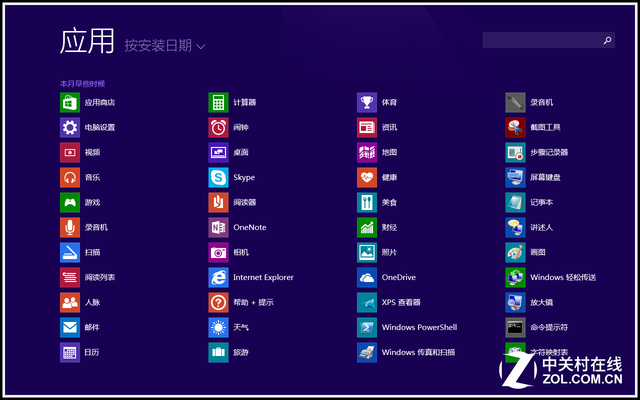Click the search magnifier button
640x400 pixels.
[608, 40]
